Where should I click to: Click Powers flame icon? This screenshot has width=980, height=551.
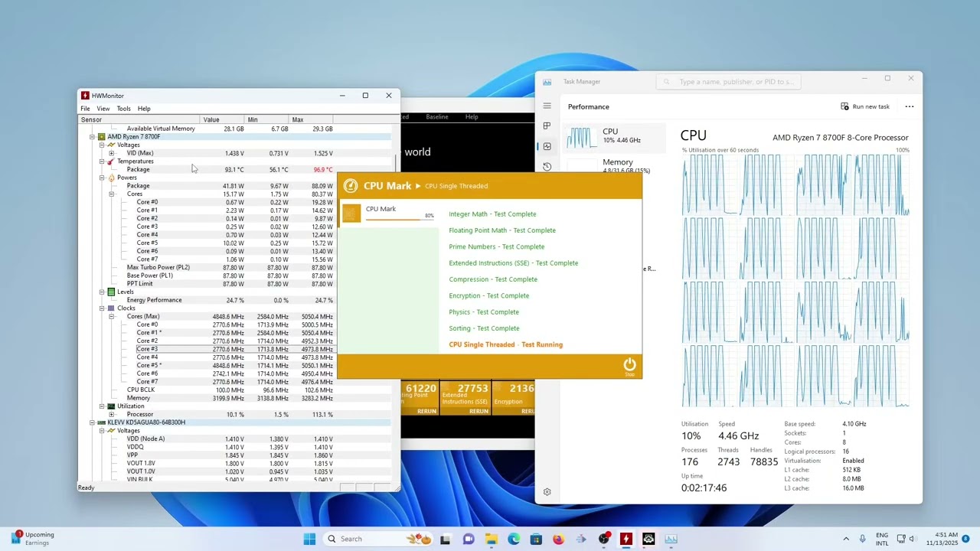pos(111,178)
